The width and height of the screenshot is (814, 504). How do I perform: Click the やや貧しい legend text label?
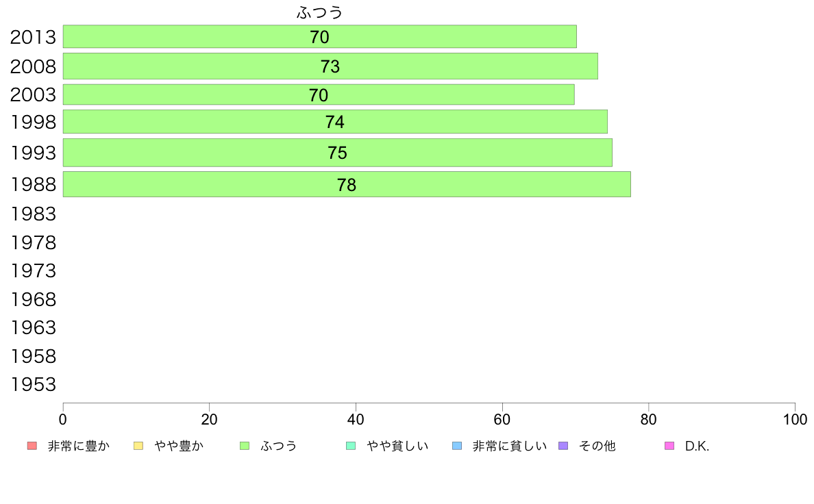click(x=397, y=446)
